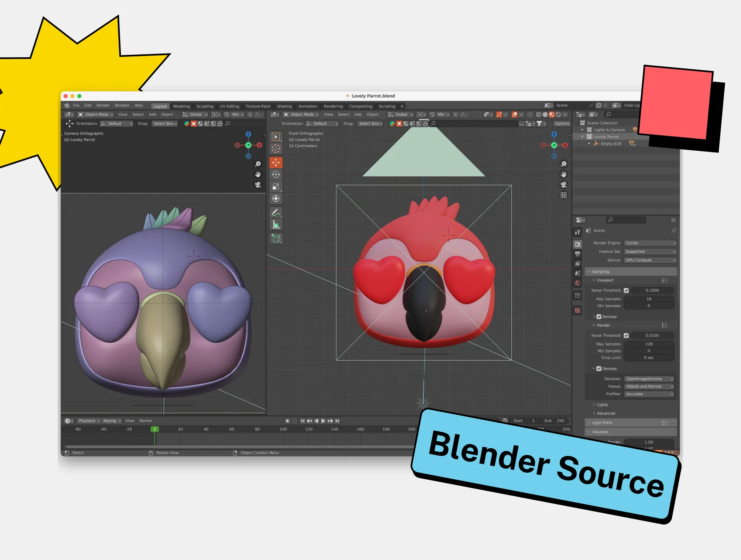Viewport: 741px width, 560px height.
Task: Click pan hand icon in Front Orthographic viewport
Action: (564, 174)
